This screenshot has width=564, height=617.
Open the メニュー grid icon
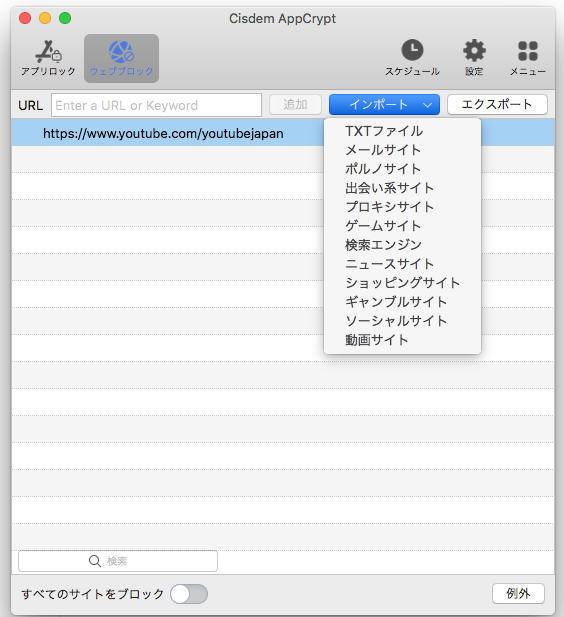[528, 51]
